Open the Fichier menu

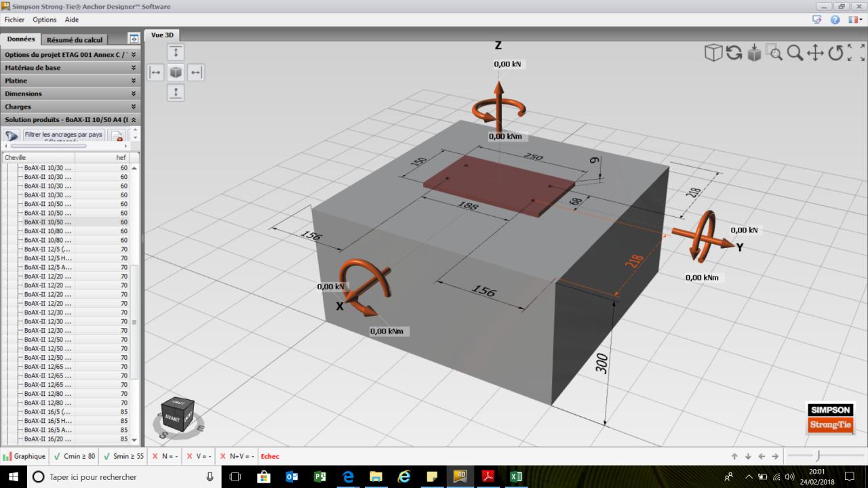14,20
